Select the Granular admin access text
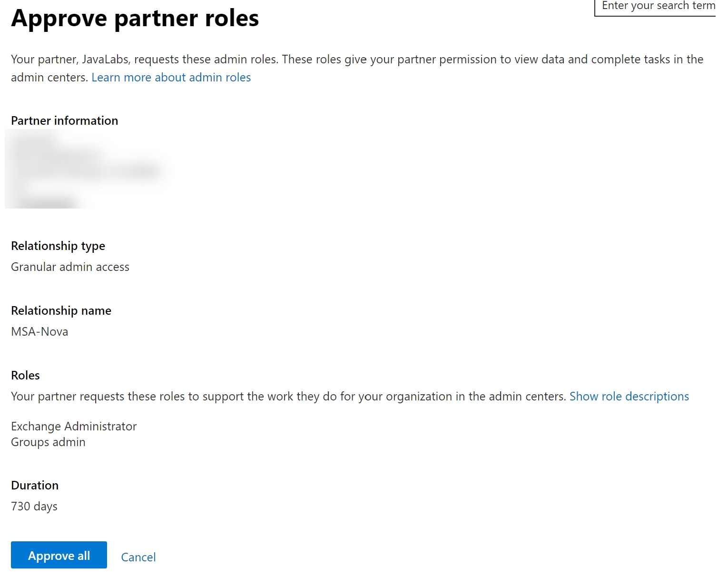 point(70,267)
